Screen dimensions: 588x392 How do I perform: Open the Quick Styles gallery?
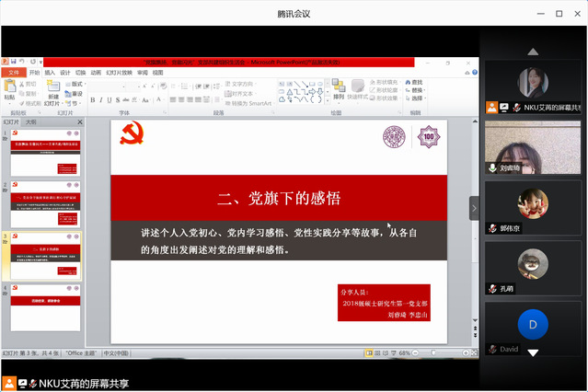coord(356,89)
